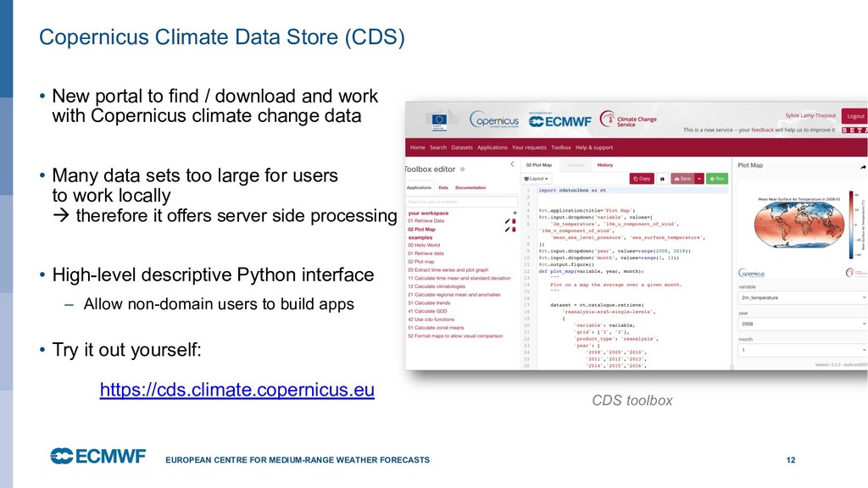868x488 pixels.
Task: Click the Climate Change Service logo
Action: point(628,119)
